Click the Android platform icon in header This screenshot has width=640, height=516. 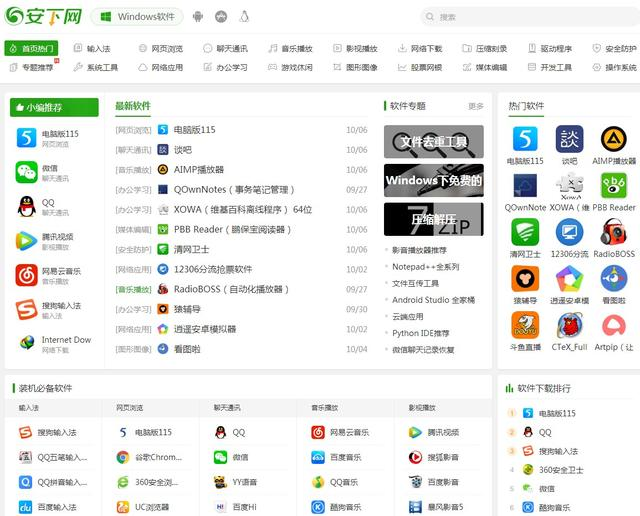[198, 17]
